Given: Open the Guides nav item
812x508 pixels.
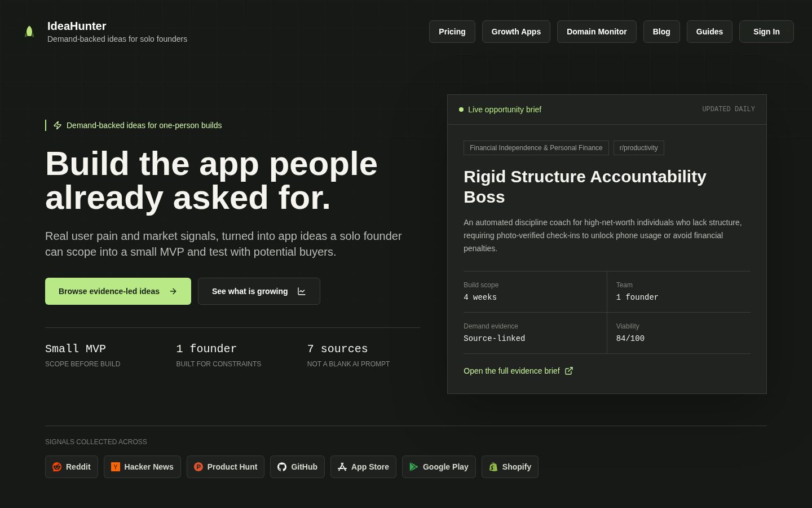Looking at the screenshot, I should tap(709, 32).
